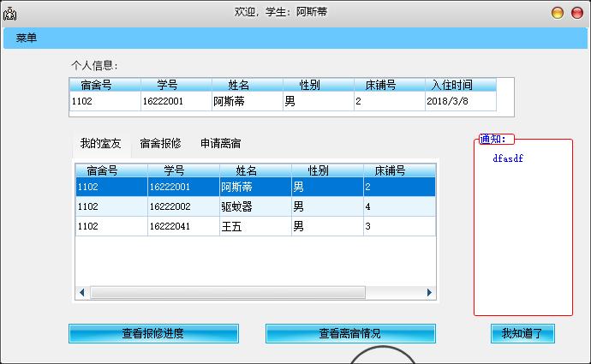Click the roommate table's left scroll arrow
The height and width of the screenshot is (364, 591).
(82, 292)
